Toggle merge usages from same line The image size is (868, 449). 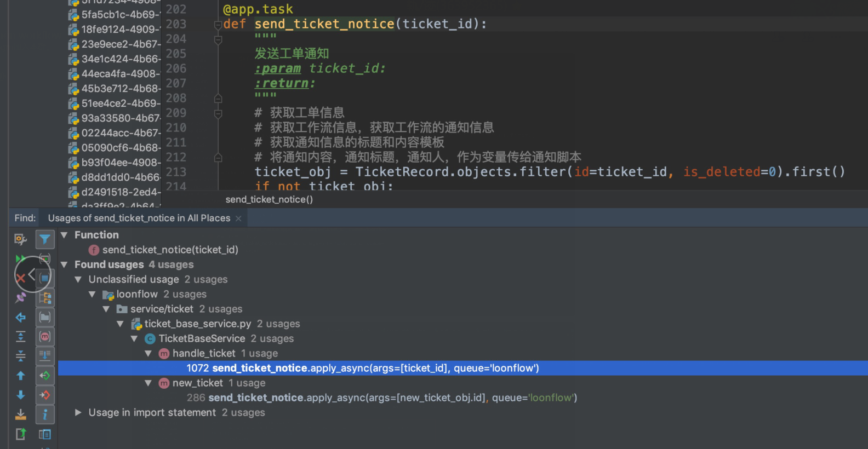[x=45, y=356]
